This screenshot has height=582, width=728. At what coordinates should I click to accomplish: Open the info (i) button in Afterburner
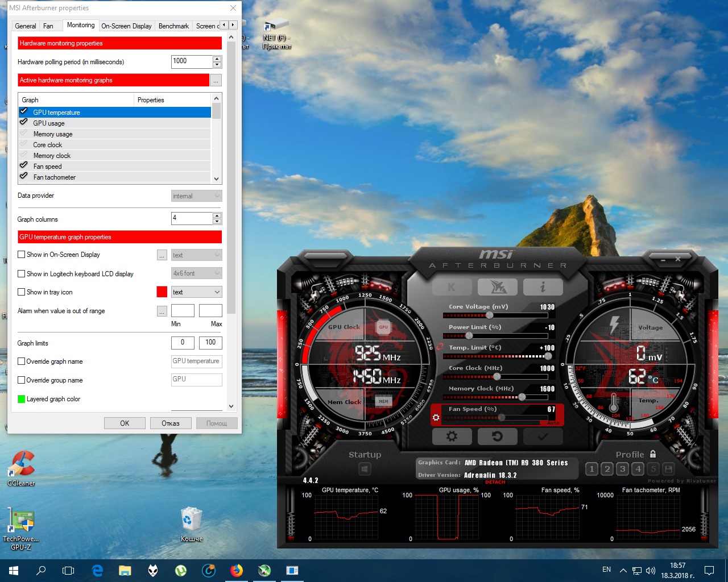point(543,287)
